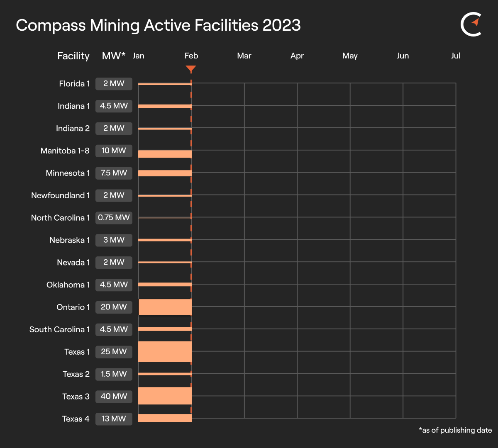
Task: Click the Texas 1 orange bar
Action: pos(165,352)
